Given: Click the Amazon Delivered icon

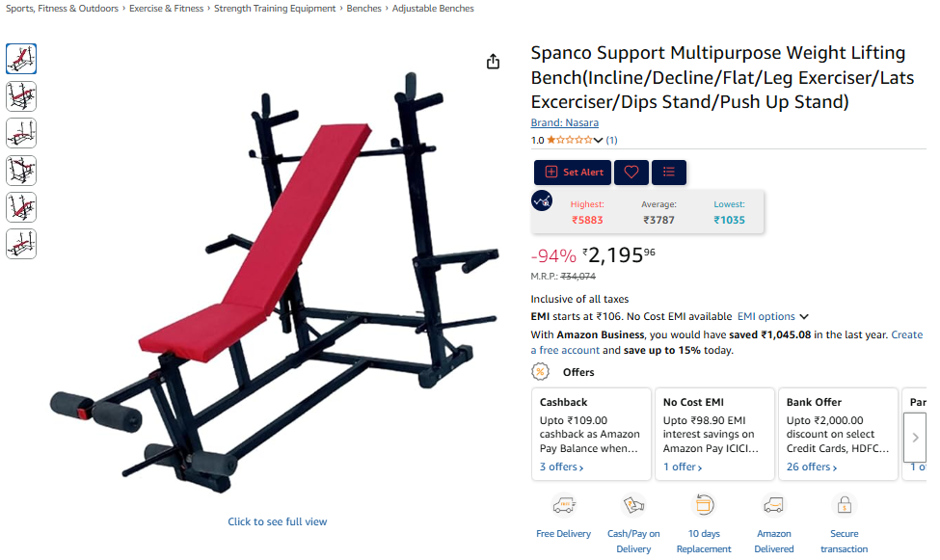Looking at the screenshot, I should click(773, 505).
